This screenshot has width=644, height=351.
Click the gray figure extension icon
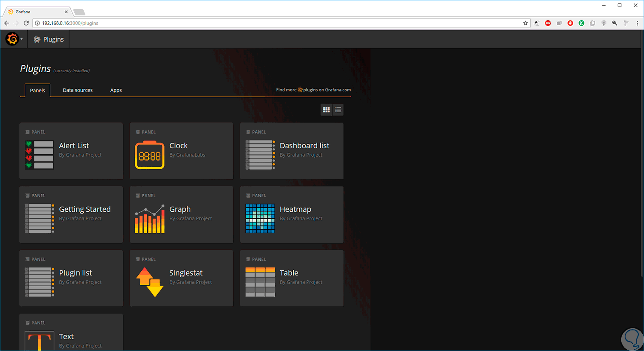coord(626,23)
